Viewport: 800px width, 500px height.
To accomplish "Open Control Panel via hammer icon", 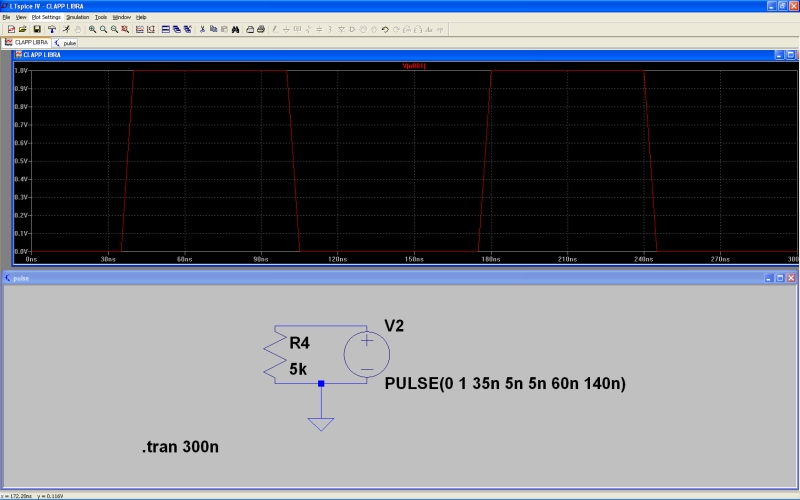I will (x=52, y=30).
